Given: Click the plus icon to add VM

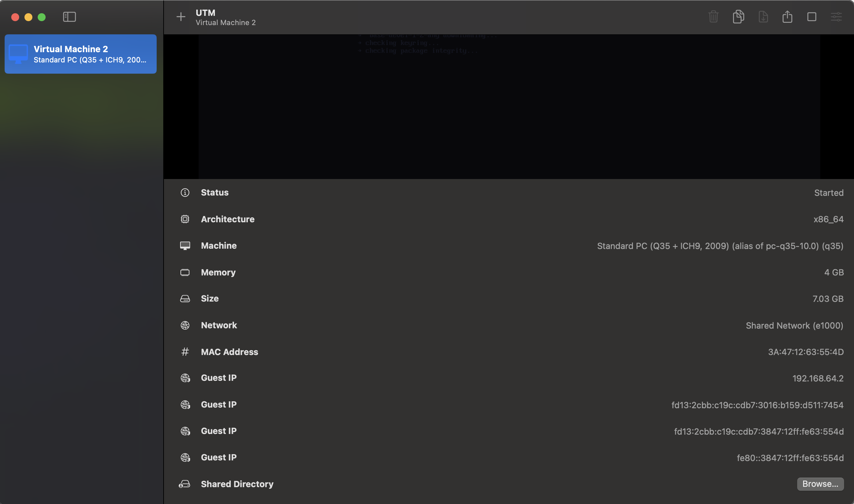Looking at the screenshot, I should coord(181,17).
